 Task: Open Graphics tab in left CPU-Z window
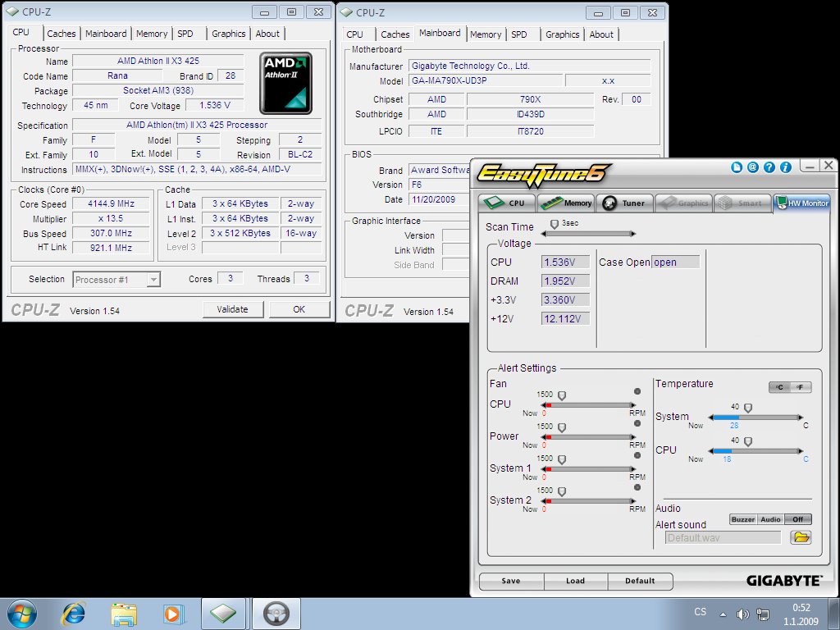tap(229, 34)
